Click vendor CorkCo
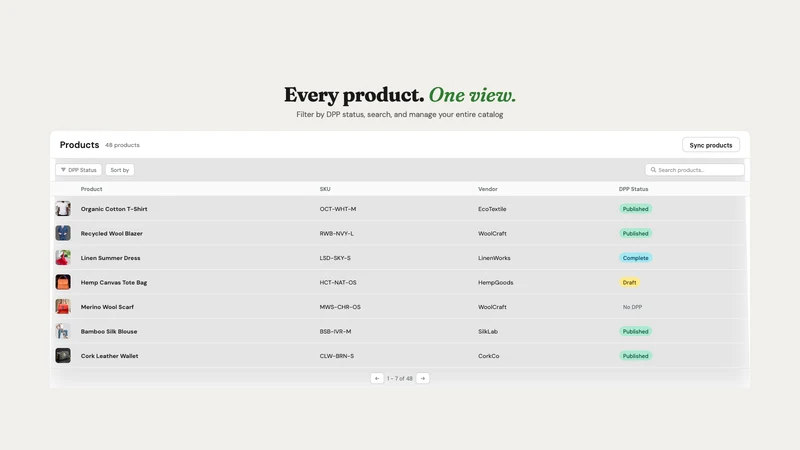Image resolution: width=800 pixels, height=450 pixels. 488,356
